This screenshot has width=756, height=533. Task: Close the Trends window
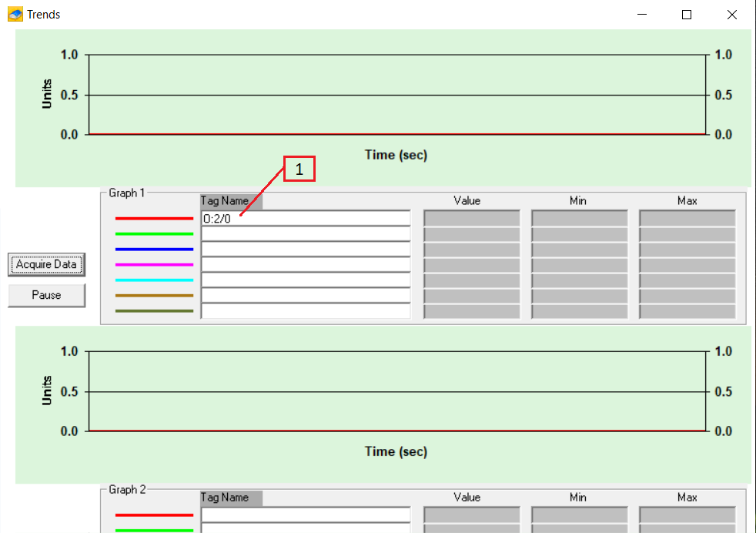pyautogui.click(x=732, y=15)
